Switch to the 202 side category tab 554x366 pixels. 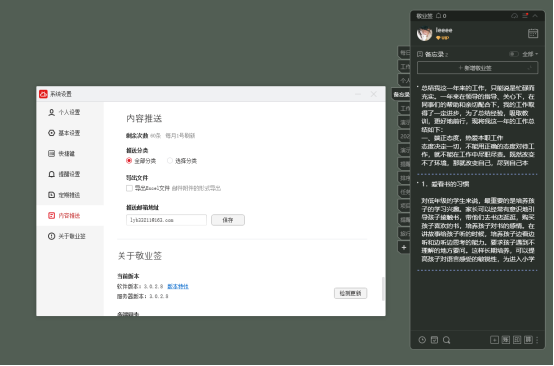coord(405,136)
